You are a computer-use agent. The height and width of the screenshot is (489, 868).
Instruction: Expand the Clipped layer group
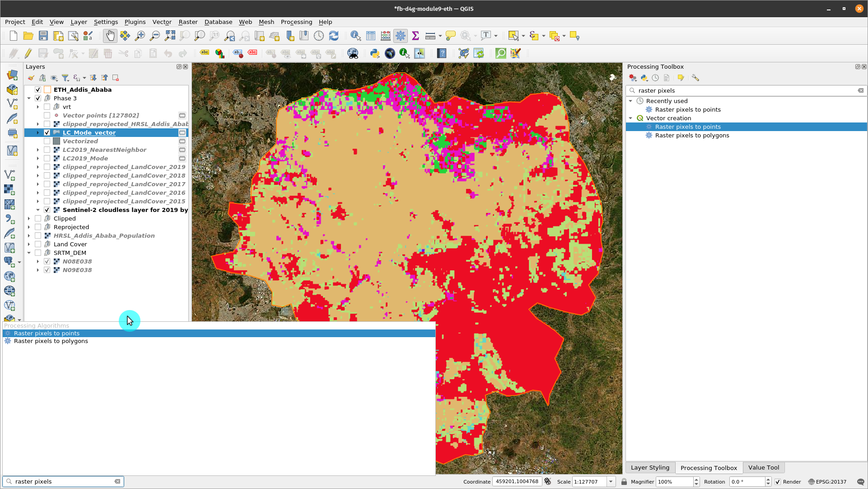(x=28, y=218)
